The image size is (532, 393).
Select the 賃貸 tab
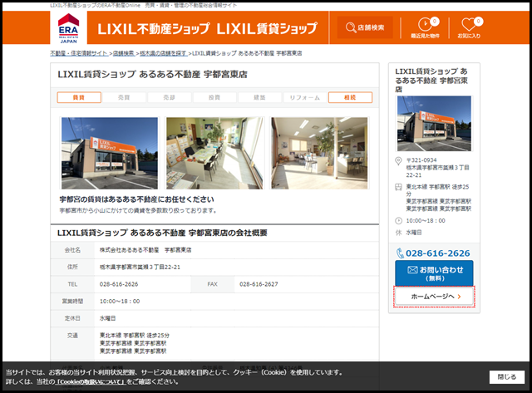[x=79, y=97]
